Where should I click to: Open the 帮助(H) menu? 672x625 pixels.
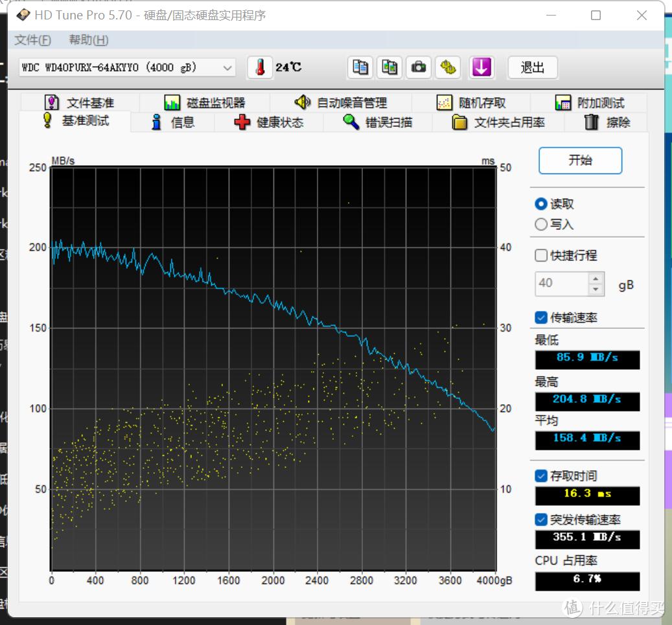pyautogui.click(x=89, y=40)
